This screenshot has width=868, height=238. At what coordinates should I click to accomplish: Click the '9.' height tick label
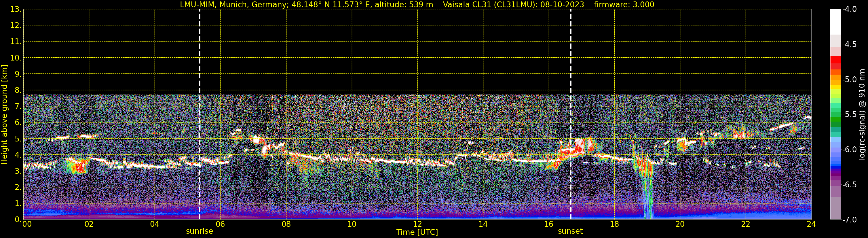[18, 74]
